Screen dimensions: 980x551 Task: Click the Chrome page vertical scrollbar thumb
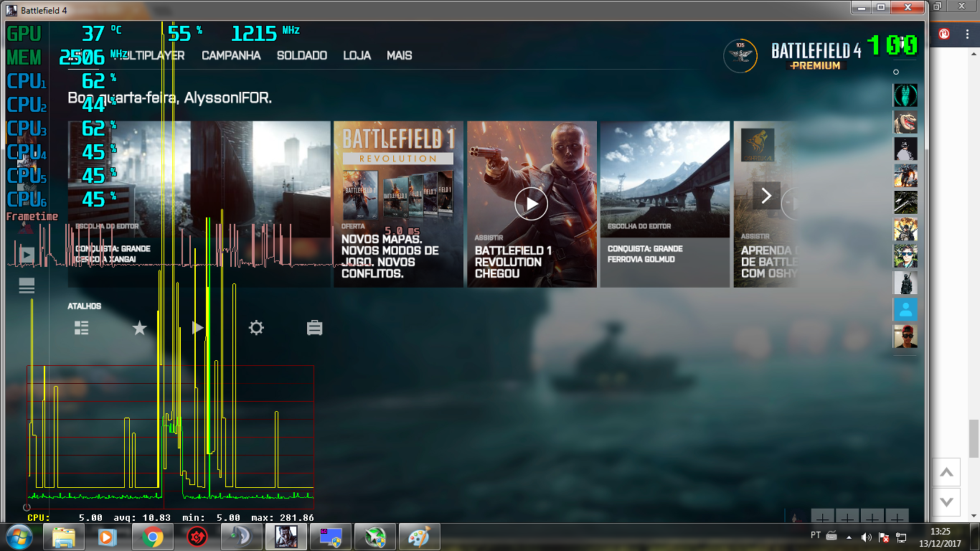tap(974, 438)
